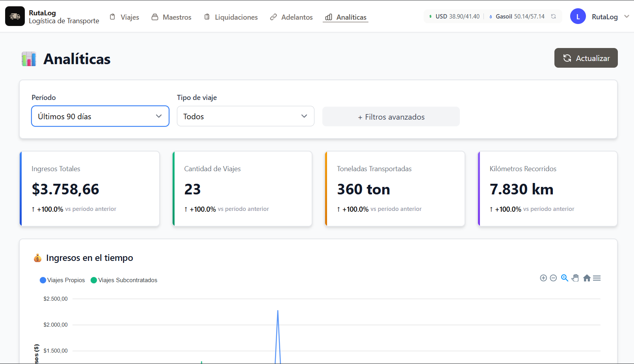634x364 pixels.
Task: Click the Gasoil 50.14/57.14 price indicator
Action: point(517,17)
